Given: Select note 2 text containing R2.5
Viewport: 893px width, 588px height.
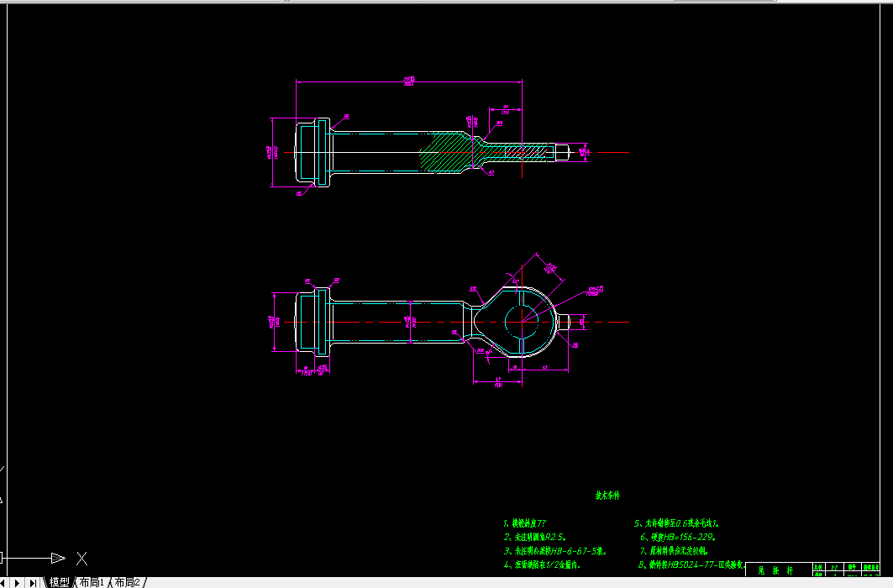Looking at the screenshot, I should (535, 537).
